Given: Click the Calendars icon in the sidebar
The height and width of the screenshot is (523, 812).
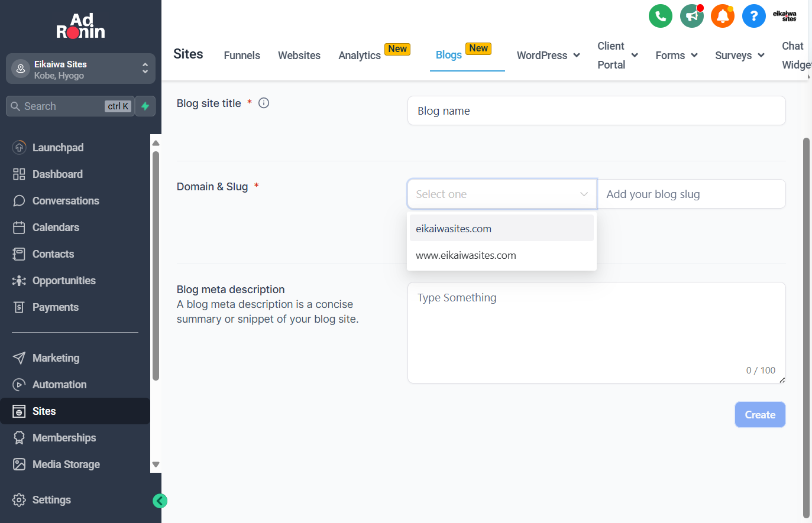Looking at the screenshot, I should [x=19, y=228].
